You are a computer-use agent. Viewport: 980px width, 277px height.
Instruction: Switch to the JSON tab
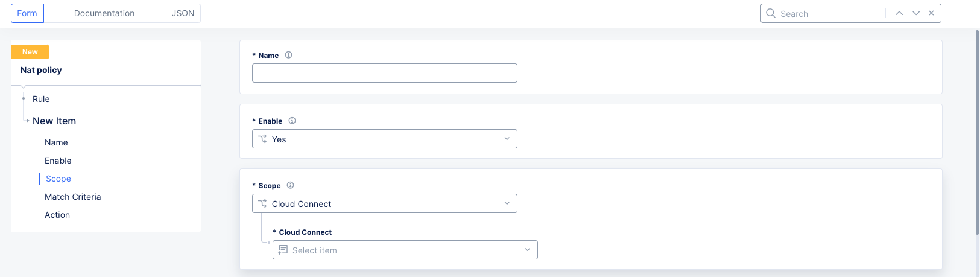click(x=183, y=13)
